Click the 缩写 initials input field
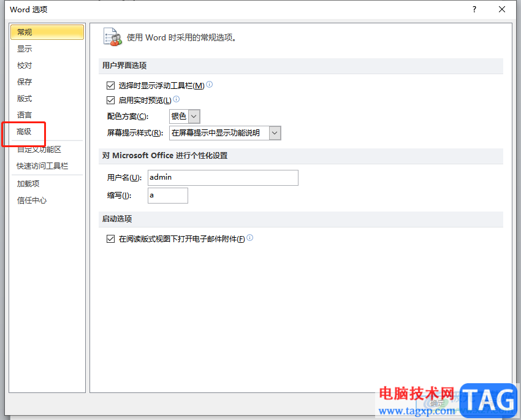 (x=168, y=196)
